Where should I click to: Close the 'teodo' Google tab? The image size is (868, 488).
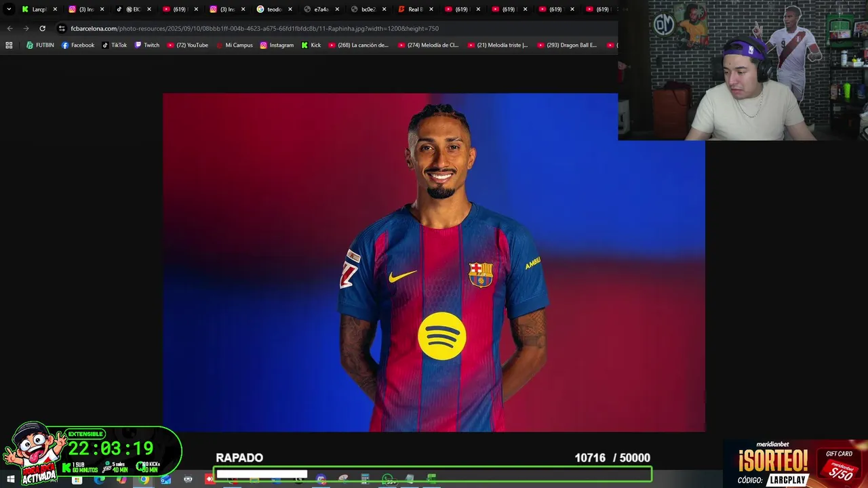click(x=290, y=9)
